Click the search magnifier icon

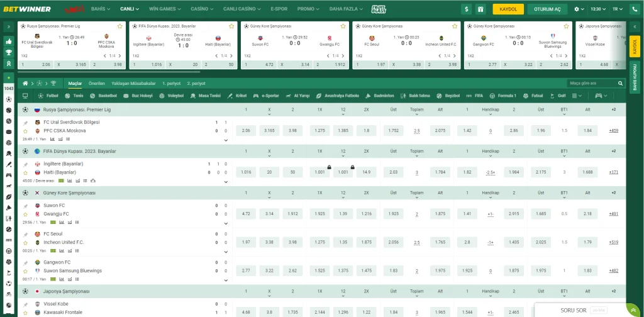pyautogui.click(x=620, y=84)
